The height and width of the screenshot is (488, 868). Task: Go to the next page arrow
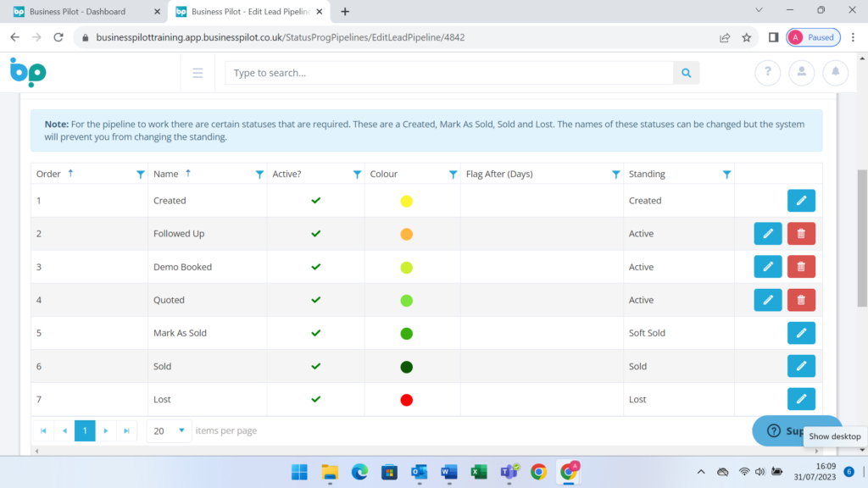106,430
